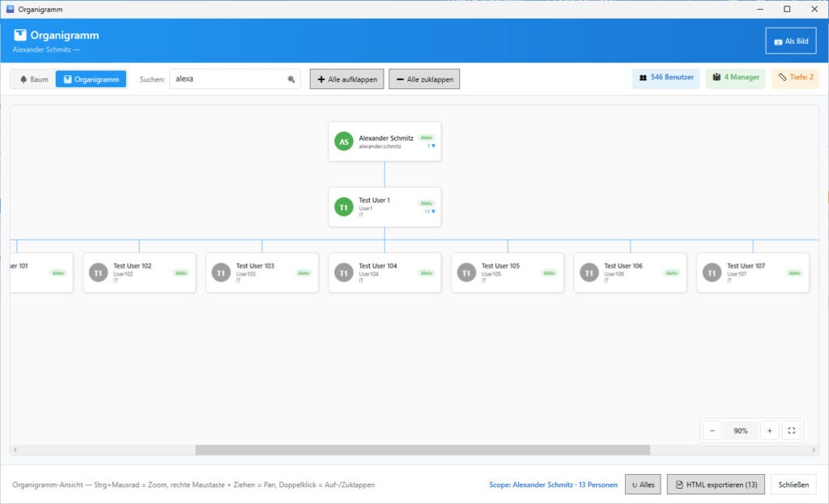This screenshot has width=829, height=504.
Task: Zoom in with the plus button
Action: click(769, 430)
